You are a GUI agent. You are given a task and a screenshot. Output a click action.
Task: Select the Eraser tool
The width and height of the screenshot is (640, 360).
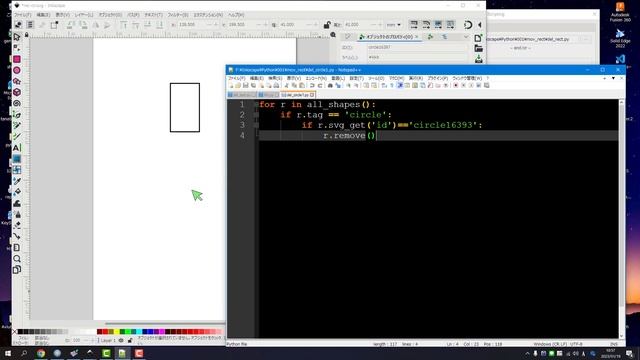(x=17, y=225)
